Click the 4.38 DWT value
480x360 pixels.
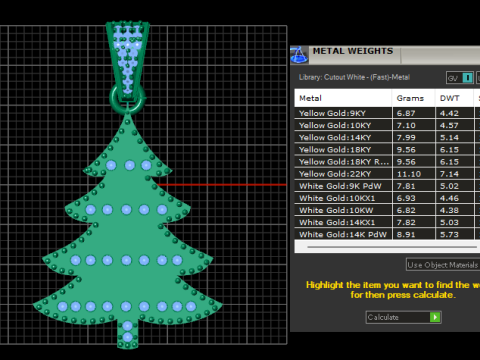(449, 210)
